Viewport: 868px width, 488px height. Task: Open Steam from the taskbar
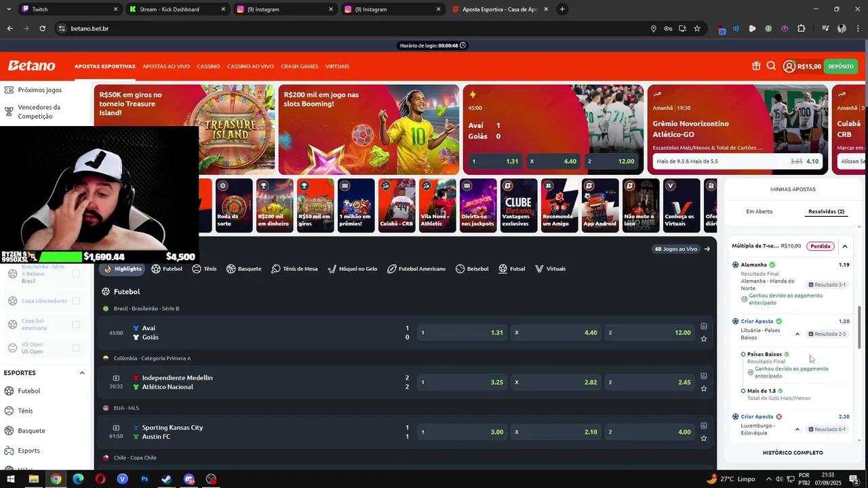(x=167, y=479)
